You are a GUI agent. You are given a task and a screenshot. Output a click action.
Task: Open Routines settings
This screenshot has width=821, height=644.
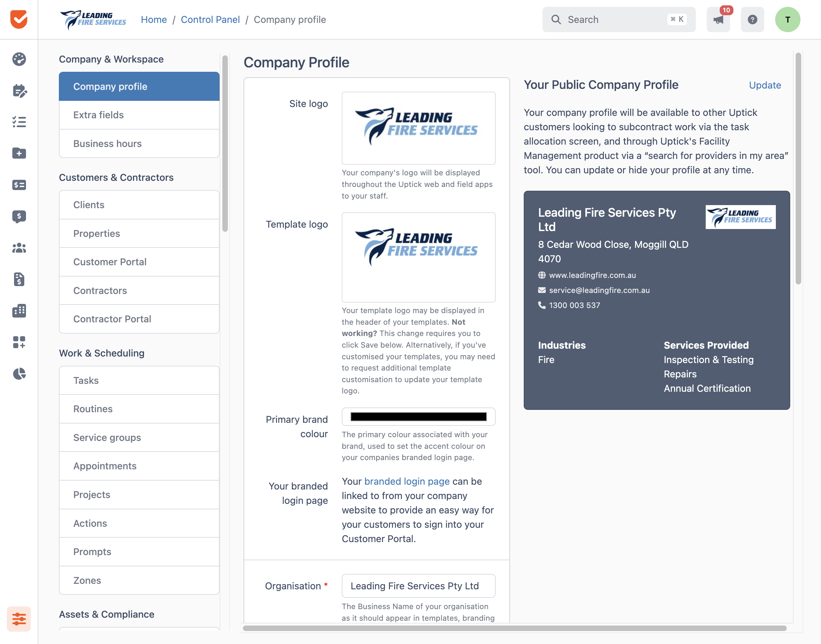point(139,409)
